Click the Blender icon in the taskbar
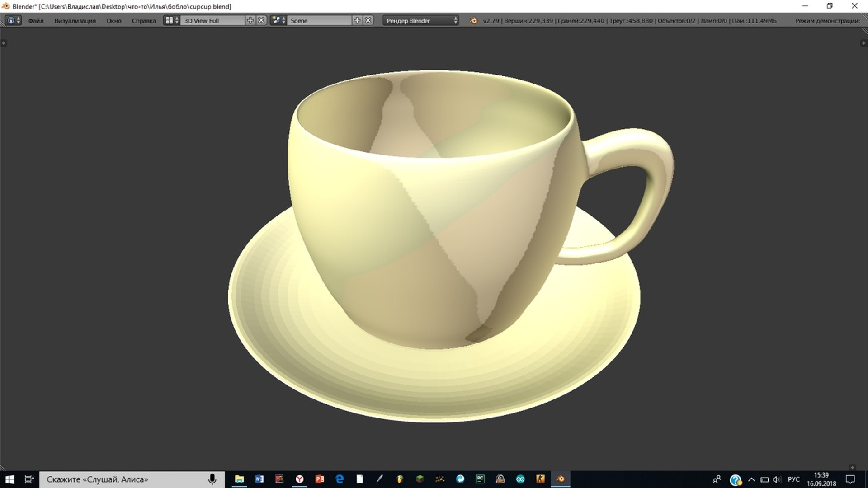This screenshot has width=868, height=488. (x=560, y=479)
